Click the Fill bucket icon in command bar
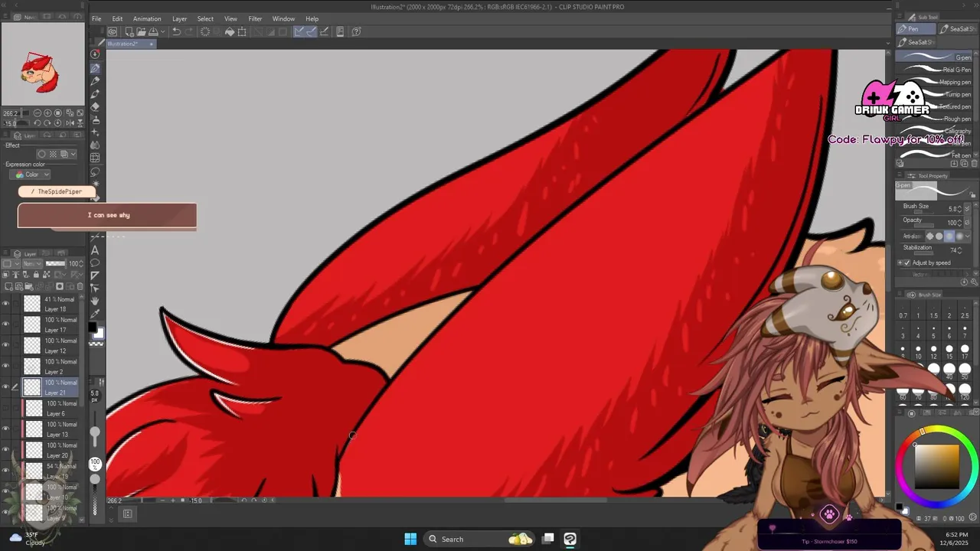Viewport: 980px width, 551px height. 230,31
